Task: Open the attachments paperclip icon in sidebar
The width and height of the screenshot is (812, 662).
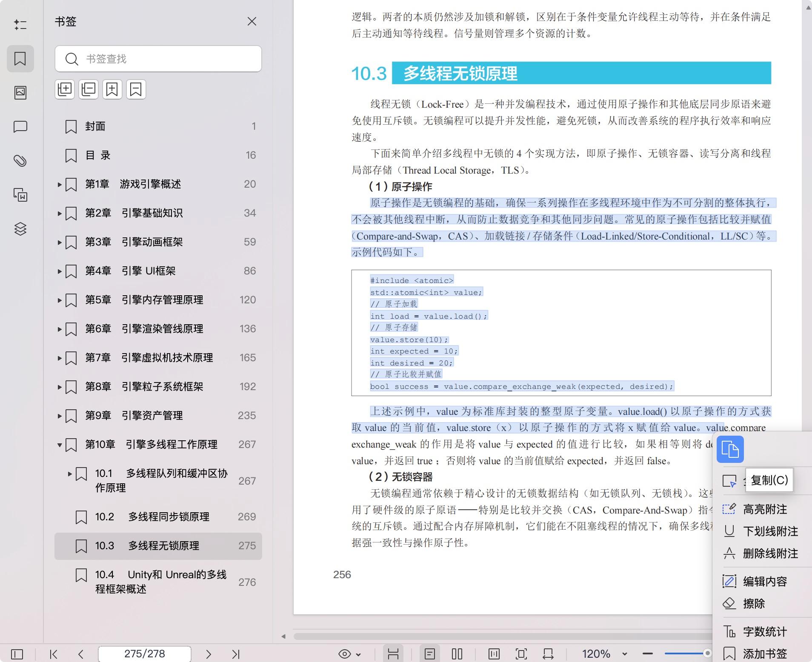Action: tap(20, 161)
